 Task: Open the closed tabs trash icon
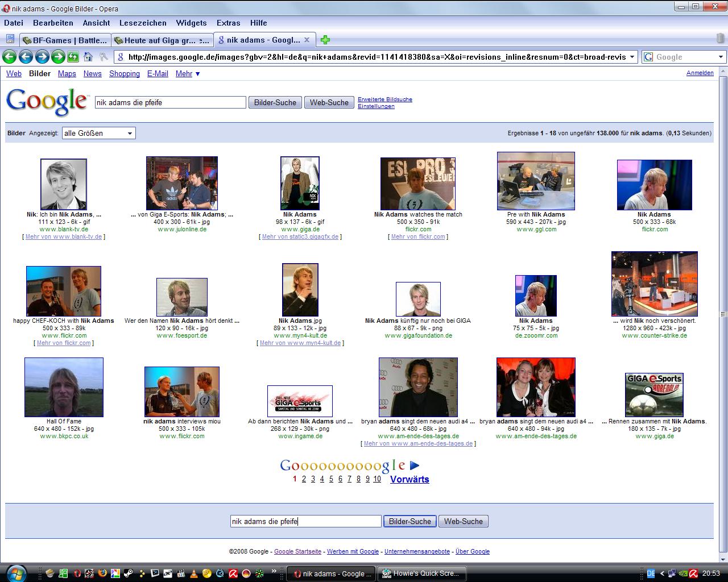pos(721,39)
